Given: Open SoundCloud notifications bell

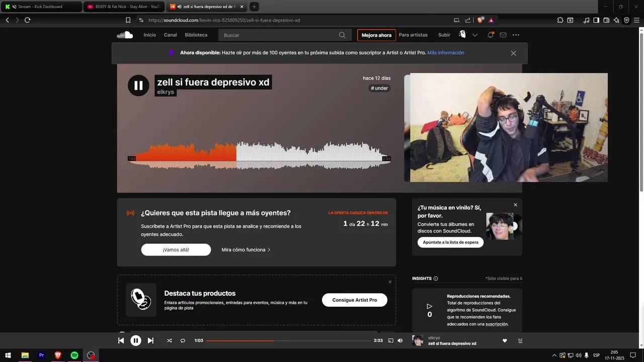Looking at the screenshot, I should (490, 35).
